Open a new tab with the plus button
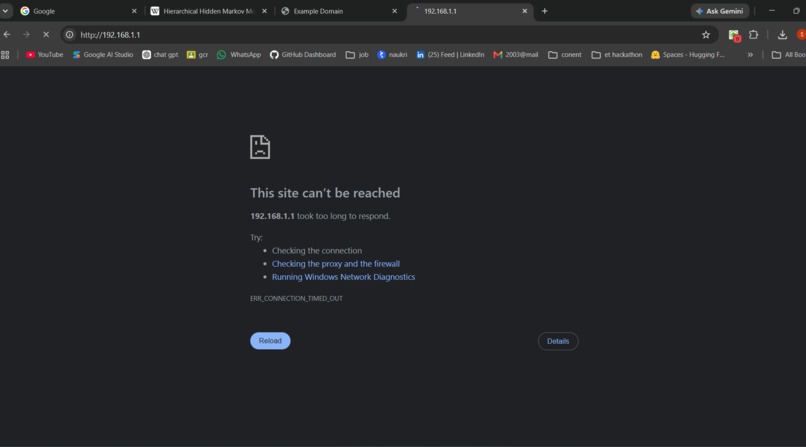Image resolution: width=806 pixels, height=447 pixels. (x=544, y=11)
